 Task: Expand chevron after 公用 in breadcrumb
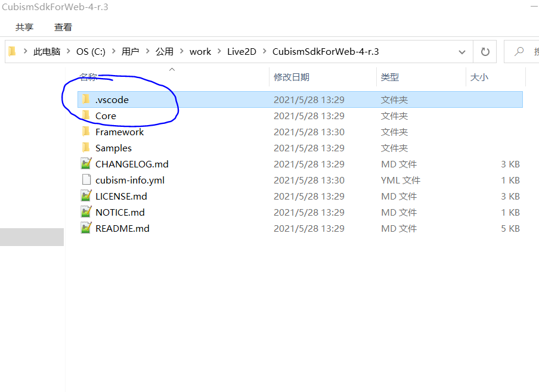181,51
